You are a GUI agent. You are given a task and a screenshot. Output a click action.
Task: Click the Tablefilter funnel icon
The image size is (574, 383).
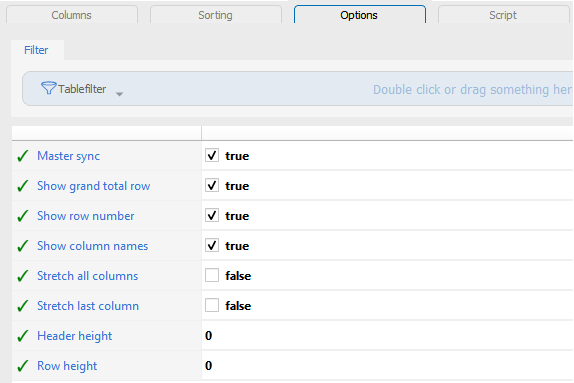[48, 88]
